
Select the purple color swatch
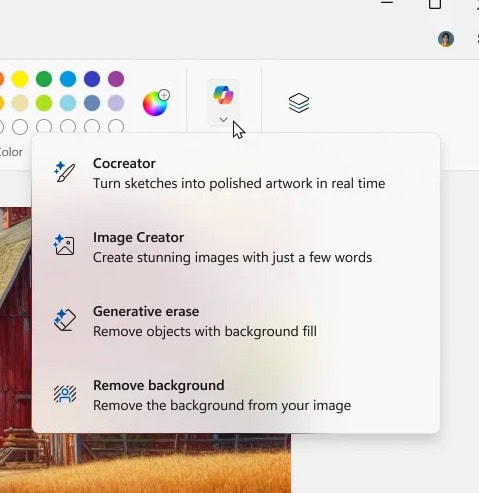(x=116, y=79)
